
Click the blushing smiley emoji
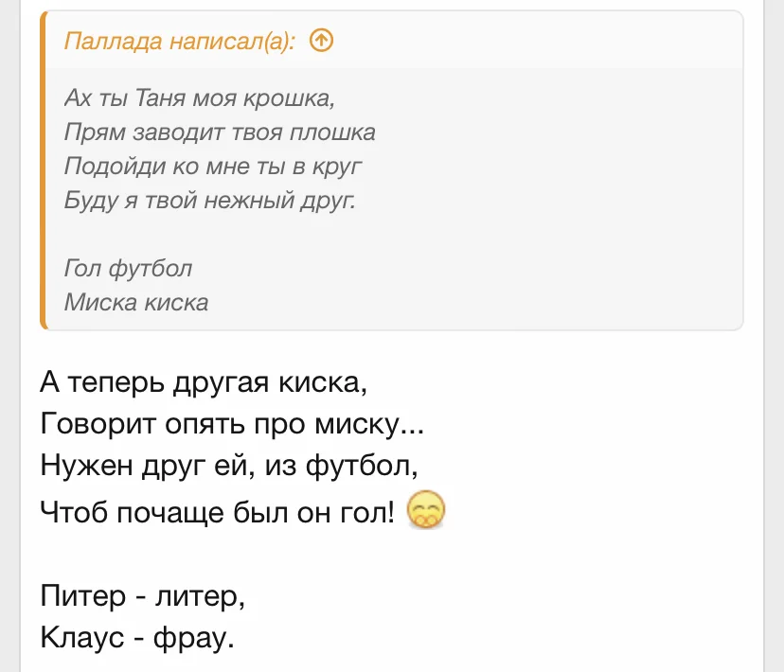[x=425, y=511]
